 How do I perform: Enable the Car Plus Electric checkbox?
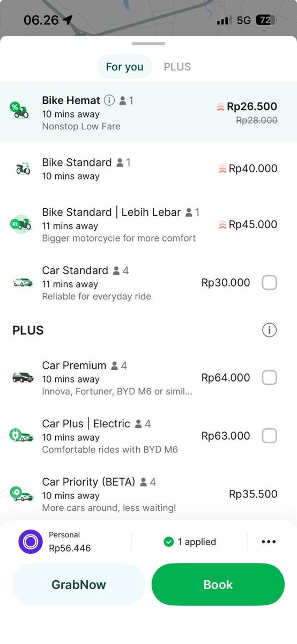[x=269, y=436]
